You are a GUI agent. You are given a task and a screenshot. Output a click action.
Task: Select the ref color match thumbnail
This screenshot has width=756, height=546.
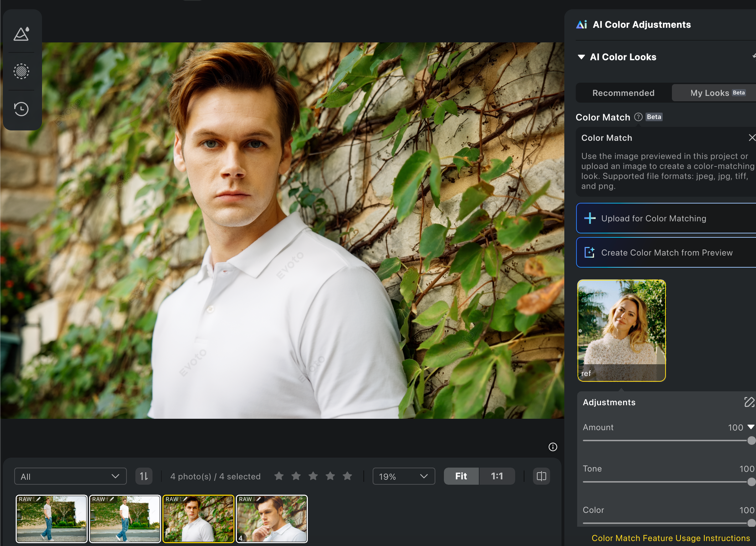point(621,330)
